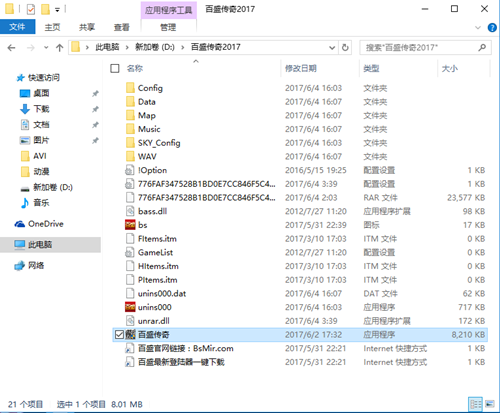Click 新加卷 (D:) in the address path

(x=155, y=47)
